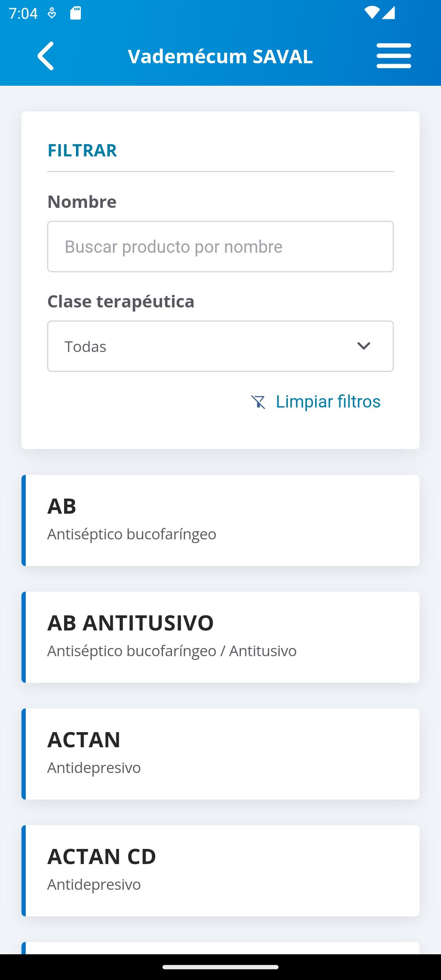This screenshot has height=980, width=441.
Task: Select the ACTAN CD product card
Action: click(220, 871)
